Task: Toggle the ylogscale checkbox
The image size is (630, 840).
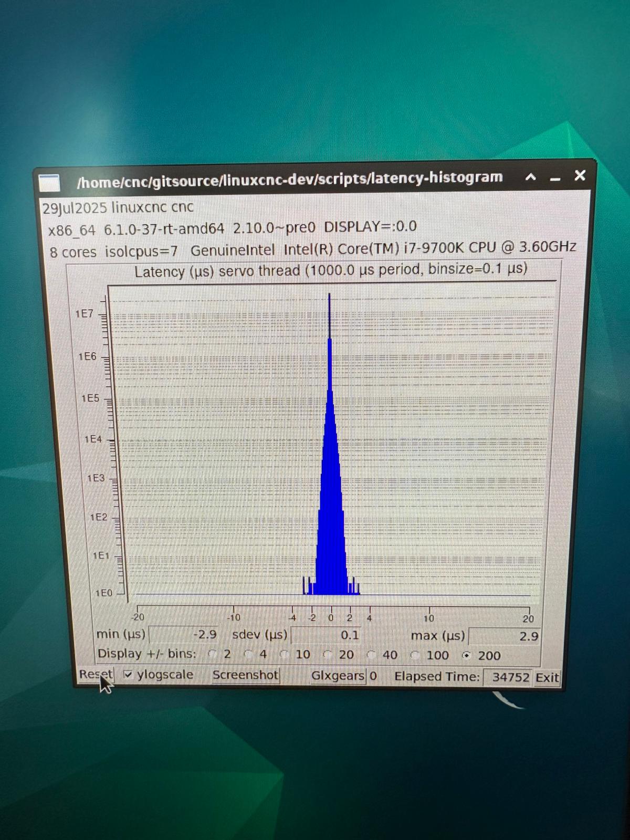Action: click(x=128, y=675)
